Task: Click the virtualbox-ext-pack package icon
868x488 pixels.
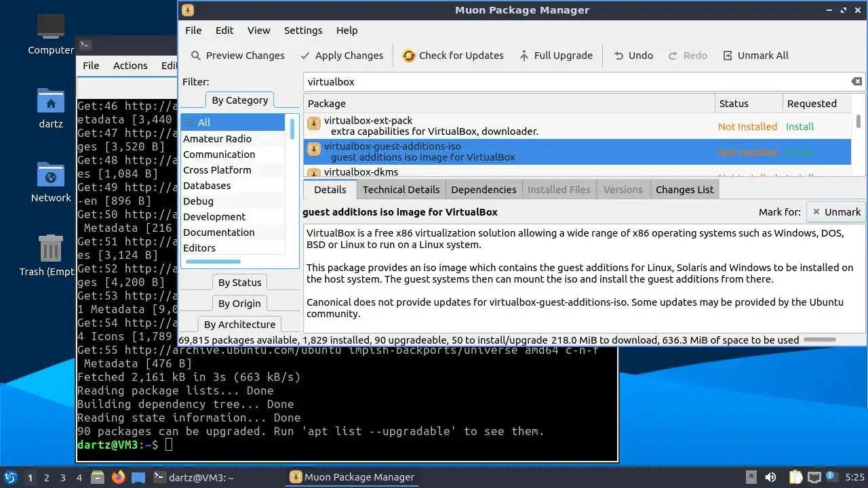Action: [x=314, y=123]
